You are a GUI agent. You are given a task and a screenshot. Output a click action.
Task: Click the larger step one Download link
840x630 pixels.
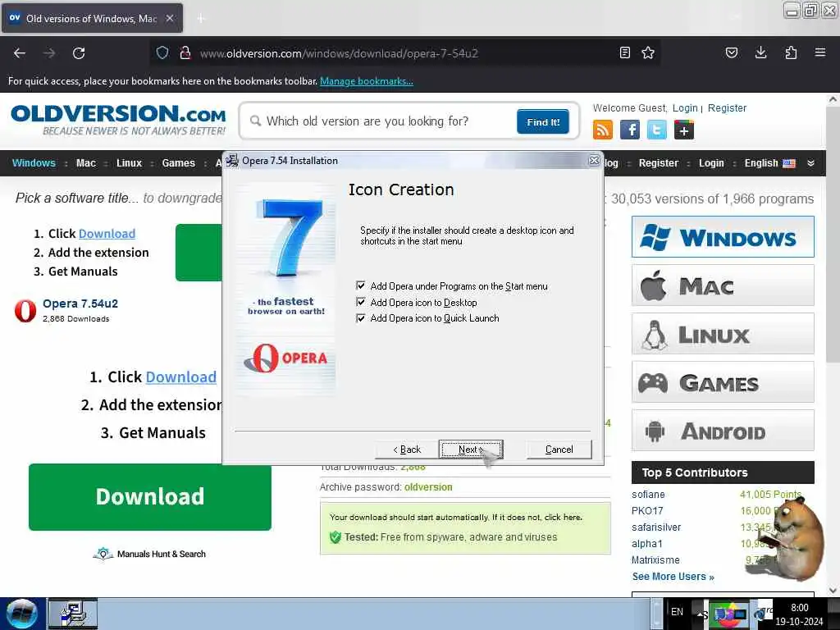pyautogui.click(x=181, y=377)
